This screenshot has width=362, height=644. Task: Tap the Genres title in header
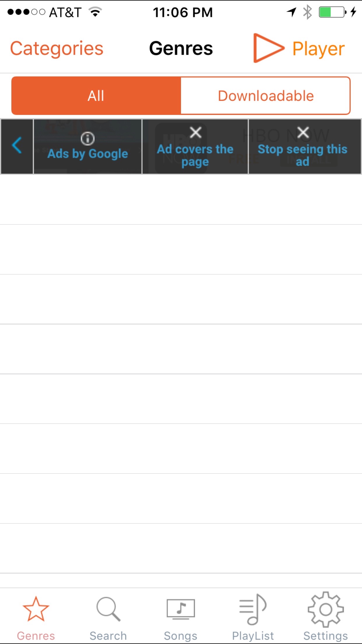click(181, 48)
